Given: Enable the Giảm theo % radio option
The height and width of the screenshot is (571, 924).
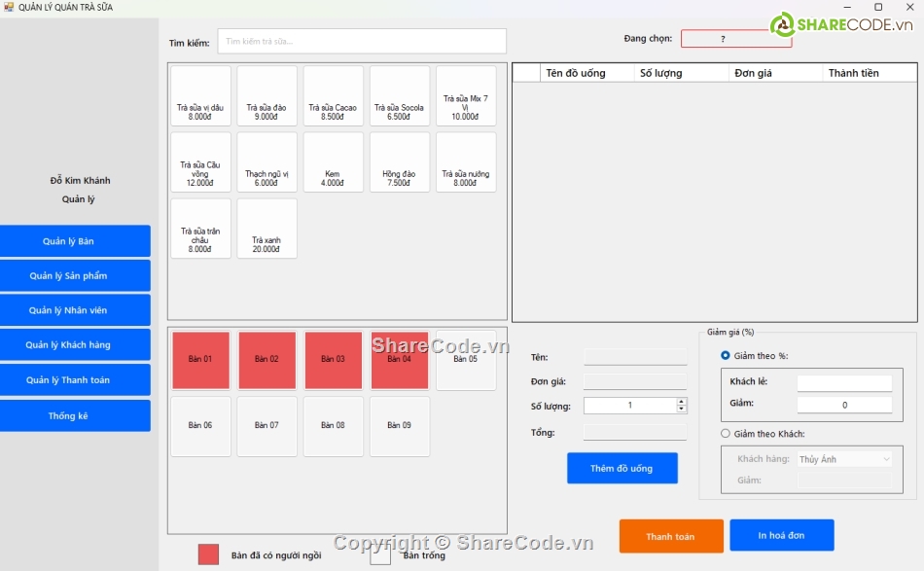Looking at the screenshot, I should pos(726,356).
